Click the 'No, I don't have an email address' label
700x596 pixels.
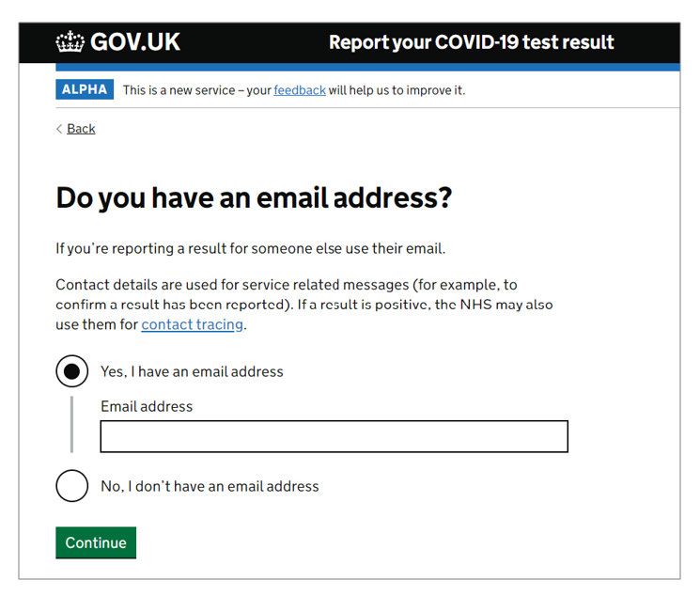pos(210,486)
